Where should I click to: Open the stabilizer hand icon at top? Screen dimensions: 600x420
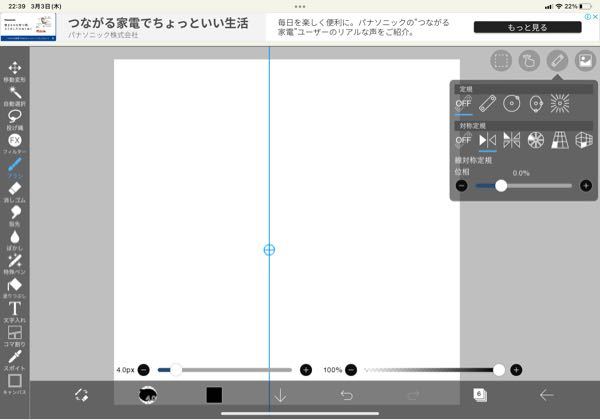click(529, 60)
